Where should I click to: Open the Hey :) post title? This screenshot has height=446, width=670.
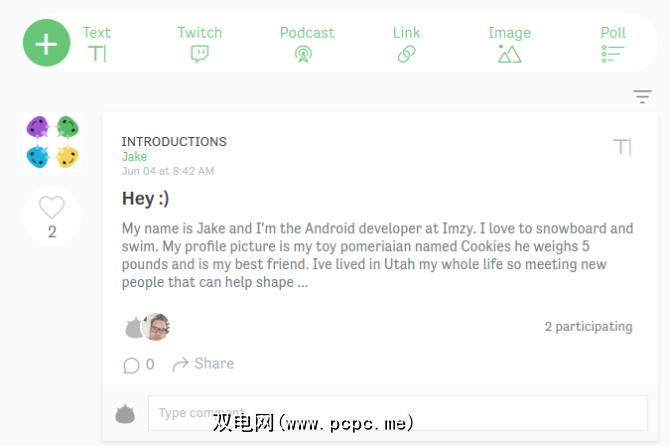pyautogui.click(x=145, y=199)
